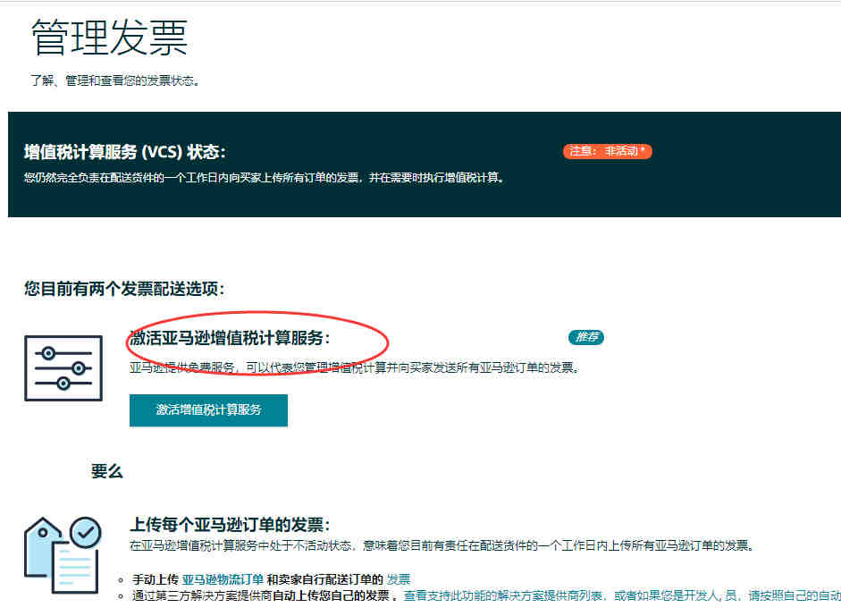Click the 注意：非活动 status badge
Screen dimensions: 841x616
607,151
